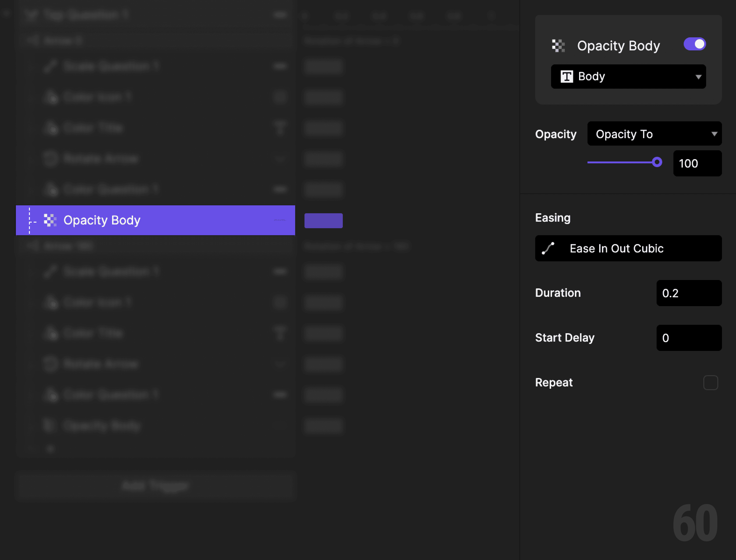
Task: Click the Duration value field showing 0.2
Action: pyautogui.click(x=689, y=293)
